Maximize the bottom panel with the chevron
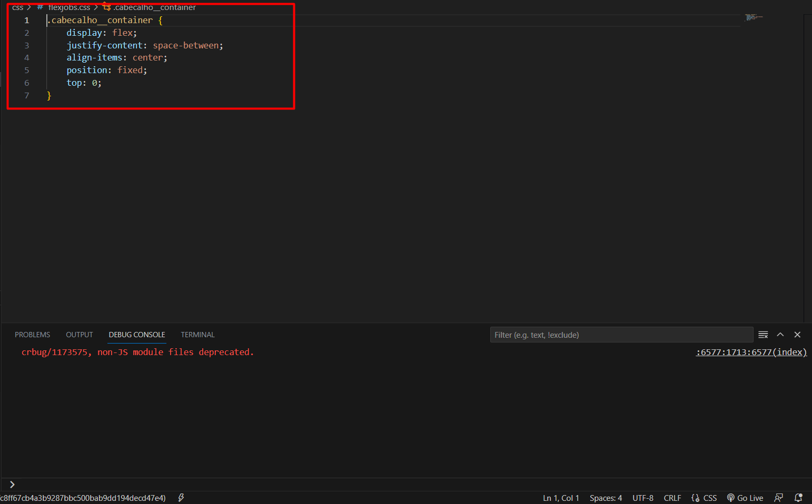Screen dimensions: 812x504 tap(780, 335)
